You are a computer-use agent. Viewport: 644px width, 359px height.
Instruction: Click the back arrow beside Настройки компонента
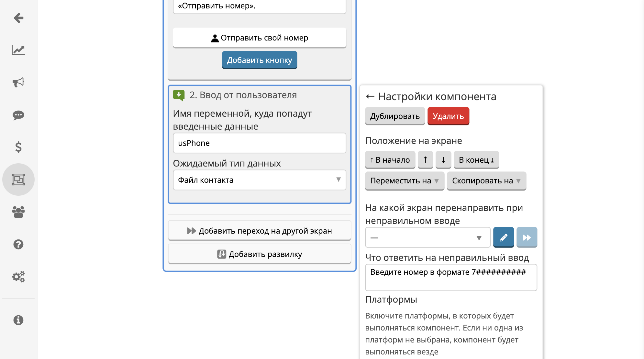(370, 97)
